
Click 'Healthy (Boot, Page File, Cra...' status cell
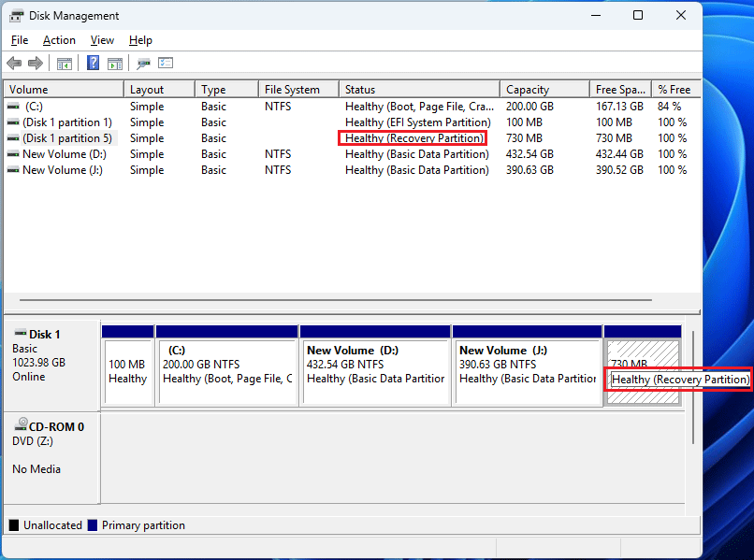coord(419,107)
